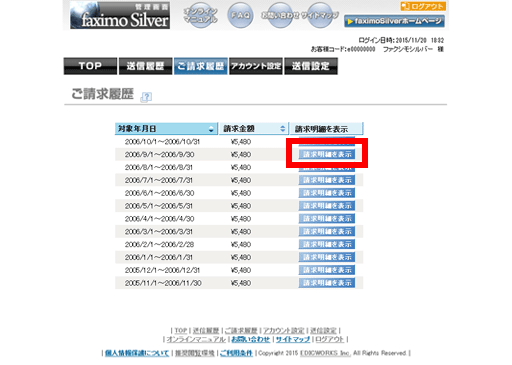Switch to the TOP tab
512x365 pixels.
pos(90,66)
